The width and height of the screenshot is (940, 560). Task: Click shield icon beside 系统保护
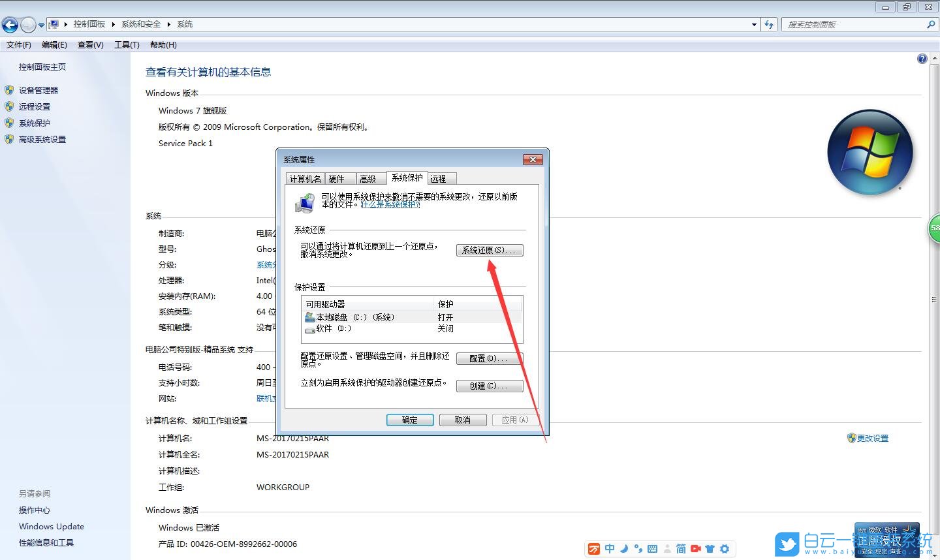(9, 123)
